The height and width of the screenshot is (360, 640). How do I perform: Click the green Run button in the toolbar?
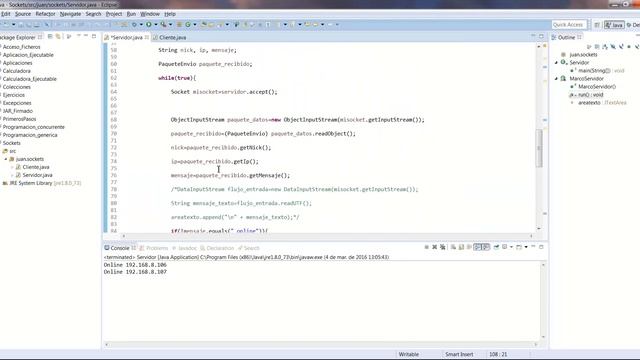pyautogui.click(x=149, y=24)
